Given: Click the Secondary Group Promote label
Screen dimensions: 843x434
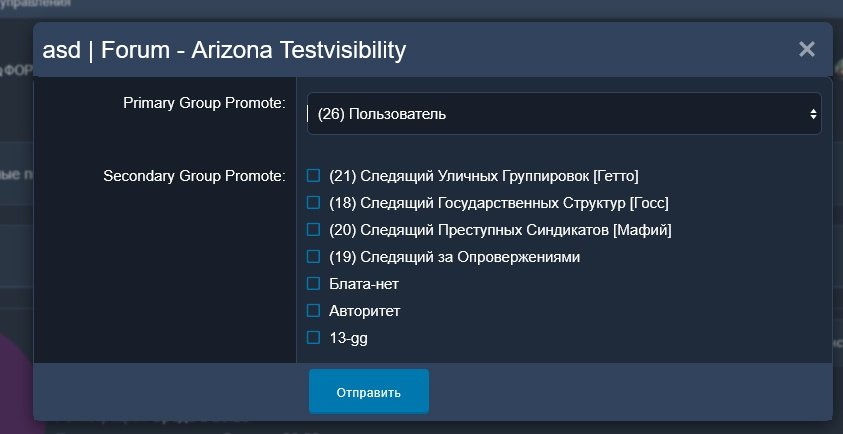Looking at the screenshot, I should point(195,176).
